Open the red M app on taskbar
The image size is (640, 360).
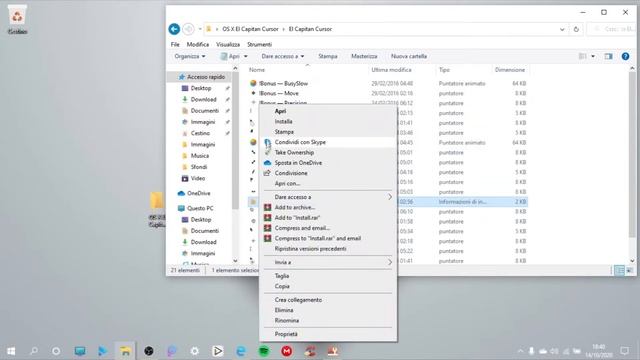(x=287, y=351)
